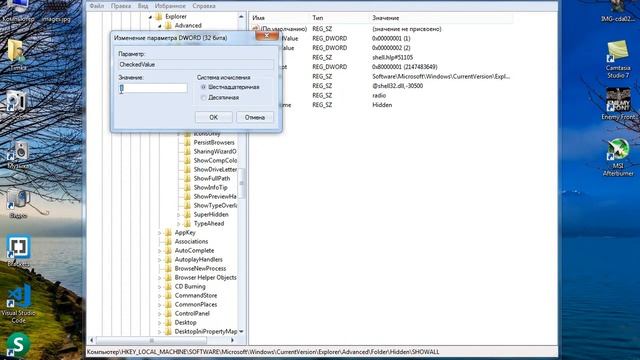Open the yellow folder icon on desktop
The image size is (640, 360).
coord(16,51)
